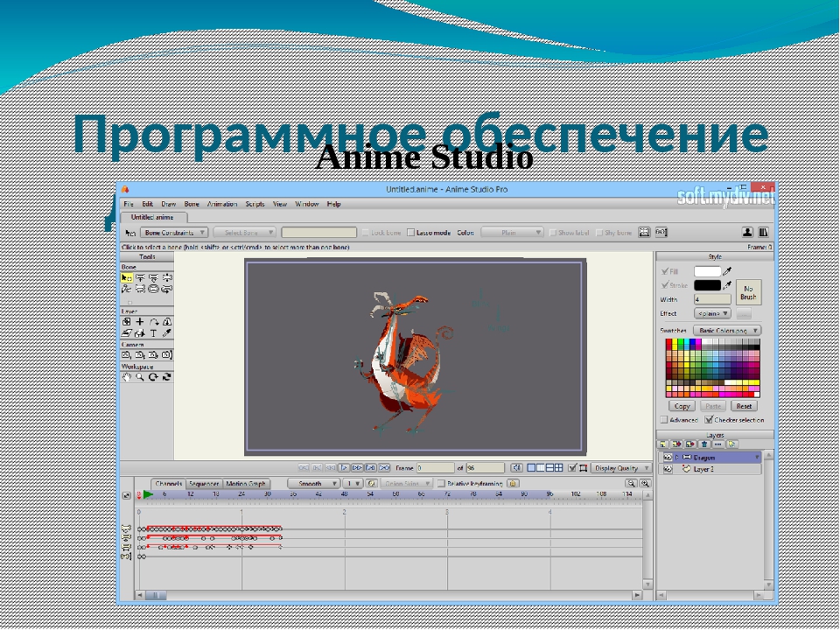The width and height of the screenshot is (840, 630).
Task: Select the Track Camera tool
Action: [126, 355]
